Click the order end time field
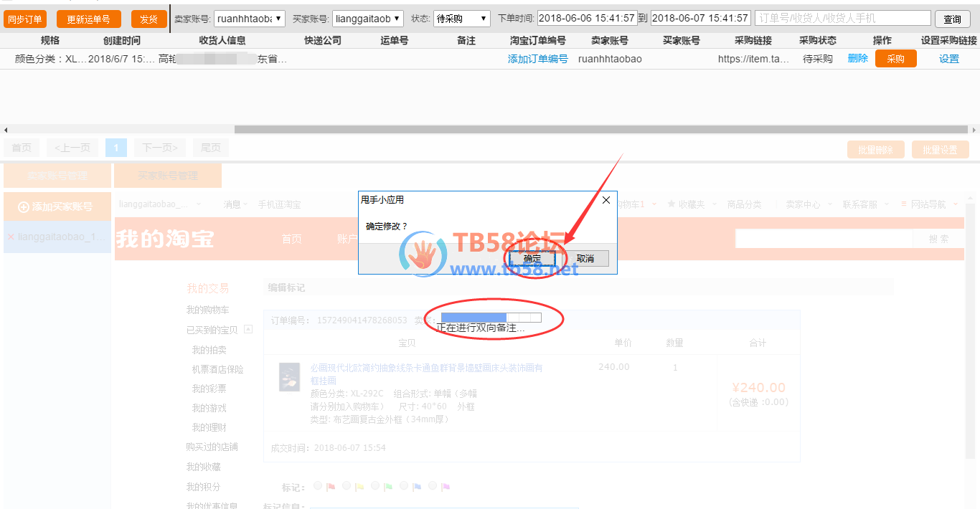This screenshot has width=980, height=509. 700,19
